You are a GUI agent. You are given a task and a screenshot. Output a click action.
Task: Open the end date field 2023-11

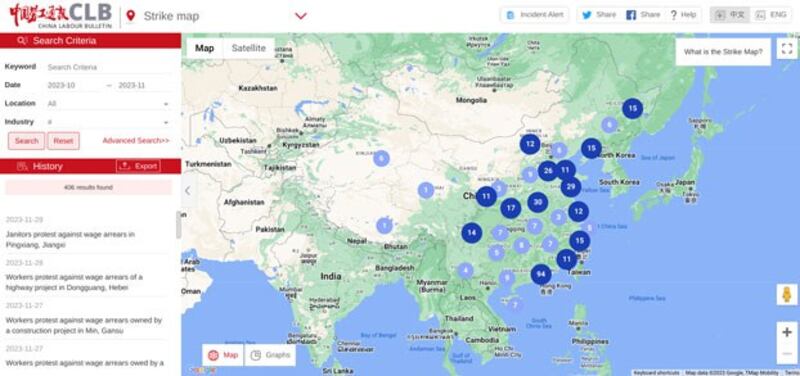[143, 85]
